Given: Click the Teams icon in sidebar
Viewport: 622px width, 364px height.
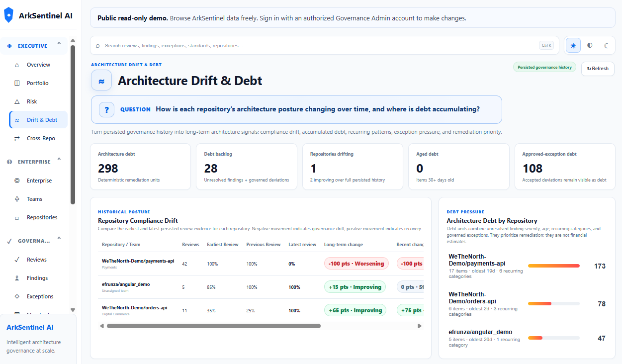Looking at the screenshot, I should (17, 199).
